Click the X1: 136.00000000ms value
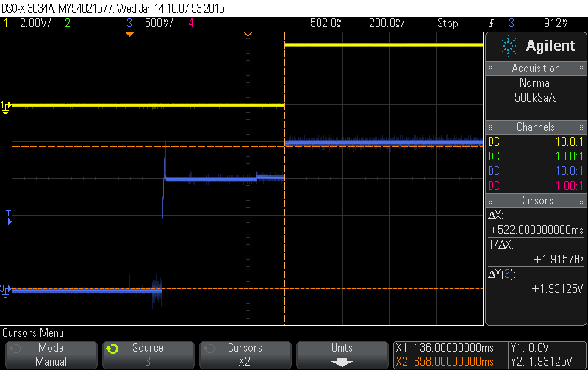This screenshot has width=588, height=370. tap(445, 348)
